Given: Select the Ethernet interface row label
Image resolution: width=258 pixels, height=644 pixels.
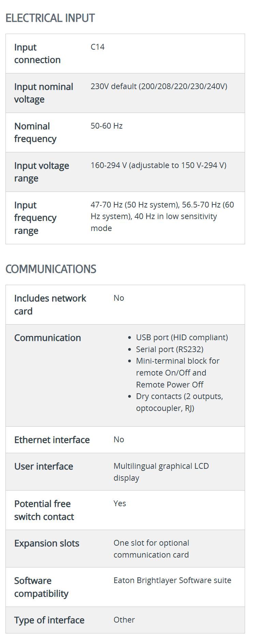Looking at the screenshot, I should 52,440.
